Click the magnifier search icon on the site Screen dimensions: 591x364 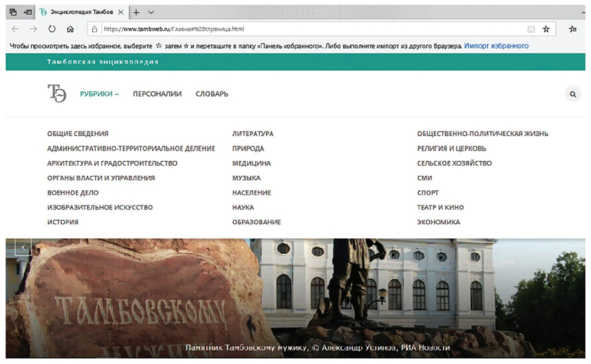(x=573, y=95)
